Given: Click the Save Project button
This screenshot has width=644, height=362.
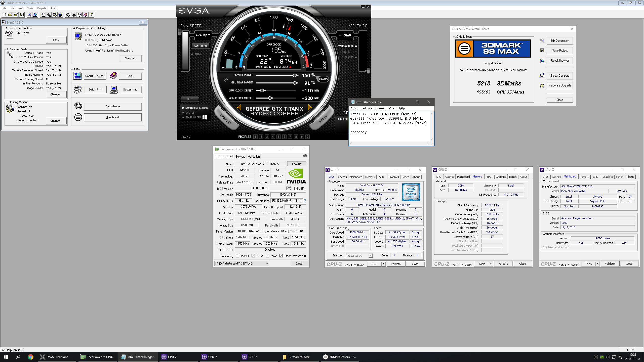Looking at the screenshot, I should point(560,51).
